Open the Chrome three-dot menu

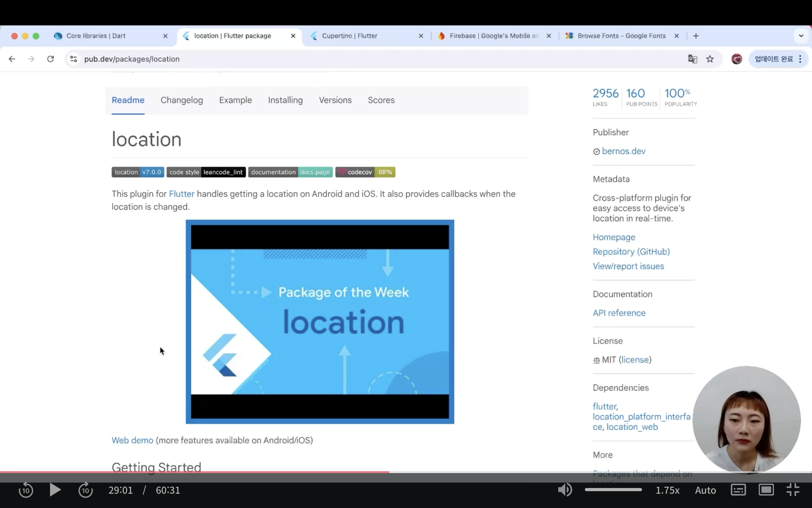800,59
